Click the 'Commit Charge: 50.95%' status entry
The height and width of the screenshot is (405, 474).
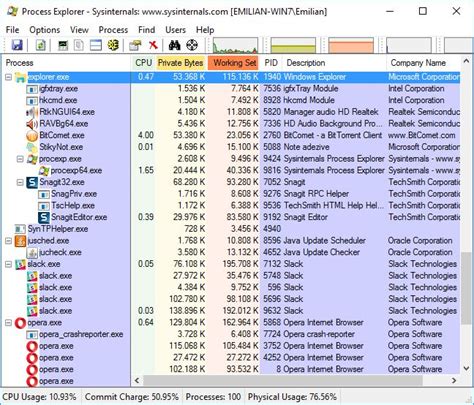(x=132, y=397)
